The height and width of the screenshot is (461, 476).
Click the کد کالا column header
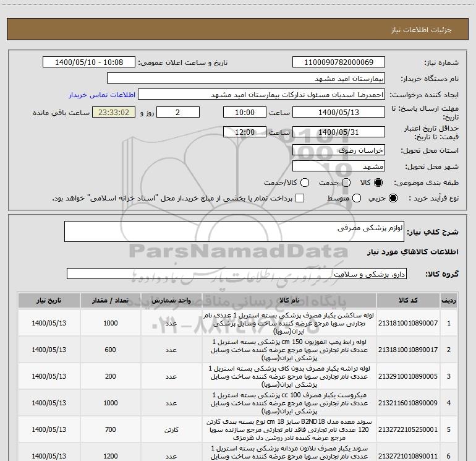pos(408,301)
